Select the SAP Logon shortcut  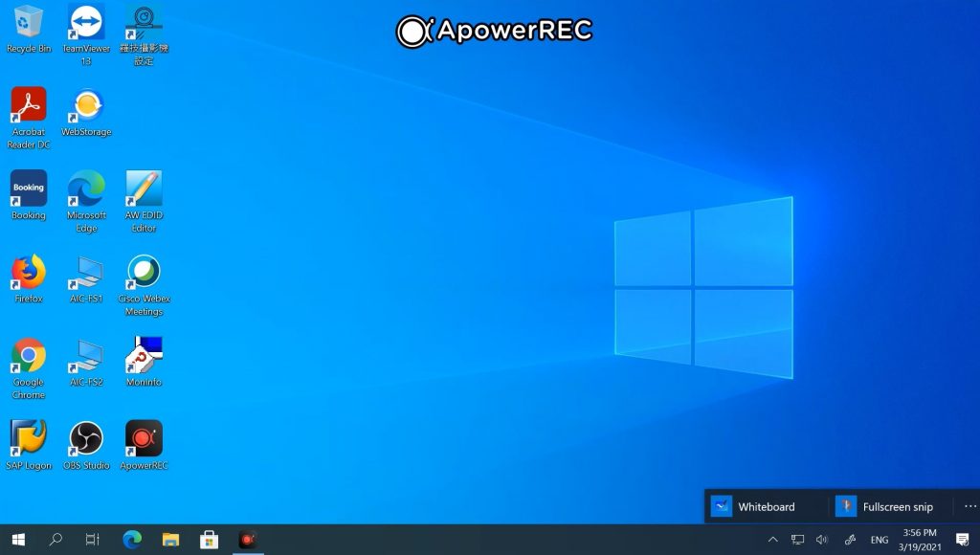tap(28, 445)
